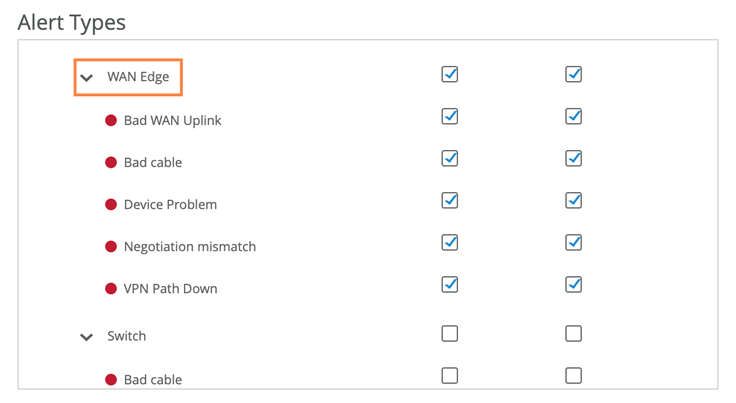
Task: Click the red dot for Switch Bad cable
Action: click(x=111, y=380)
